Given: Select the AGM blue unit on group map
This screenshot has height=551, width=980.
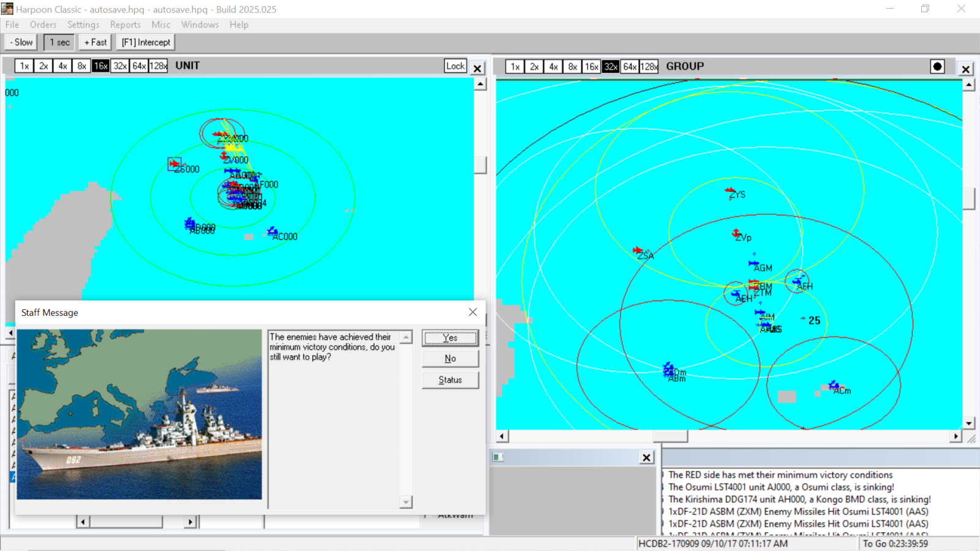Looking at the screenshot, I should tap(753, 264).
